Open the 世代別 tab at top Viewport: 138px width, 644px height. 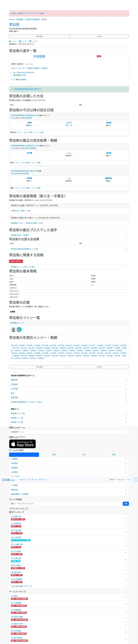tap(99, 36)
